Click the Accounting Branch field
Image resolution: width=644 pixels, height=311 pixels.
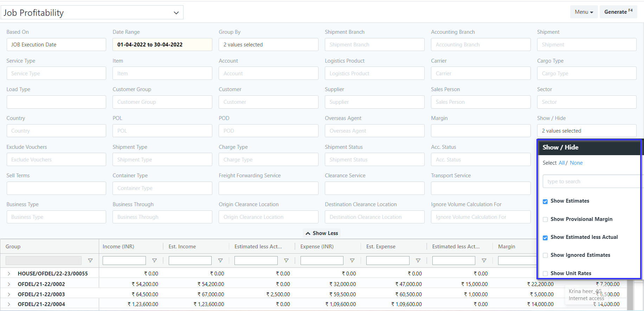click(x=481, y=45)
